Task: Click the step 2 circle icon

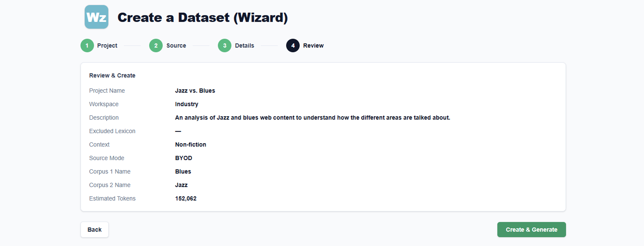Action: pyautogui.click(x=156, y=45)
